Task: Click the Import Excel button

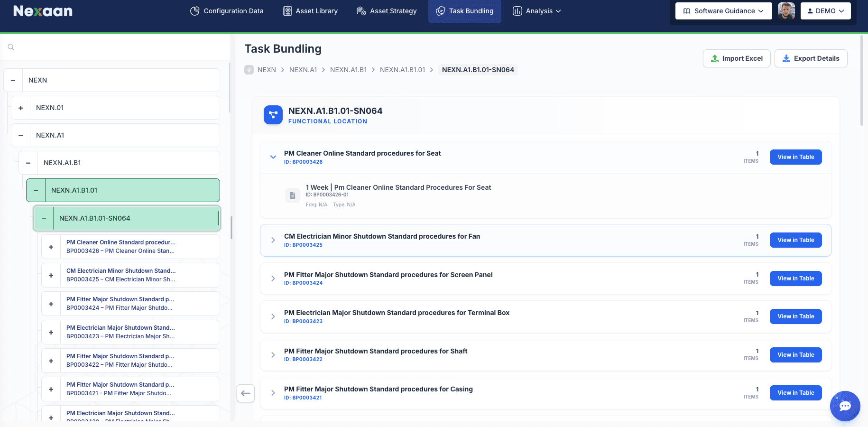Action: pos(737,58)
